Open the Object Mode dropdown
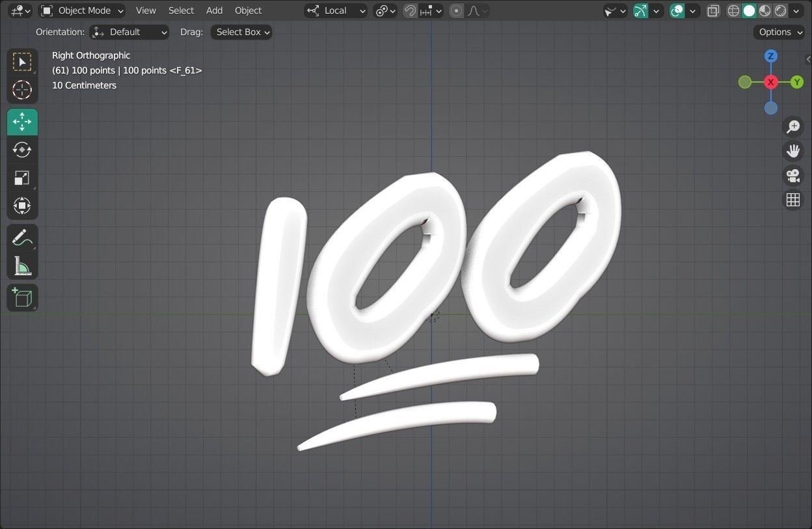 pos(82,10)
